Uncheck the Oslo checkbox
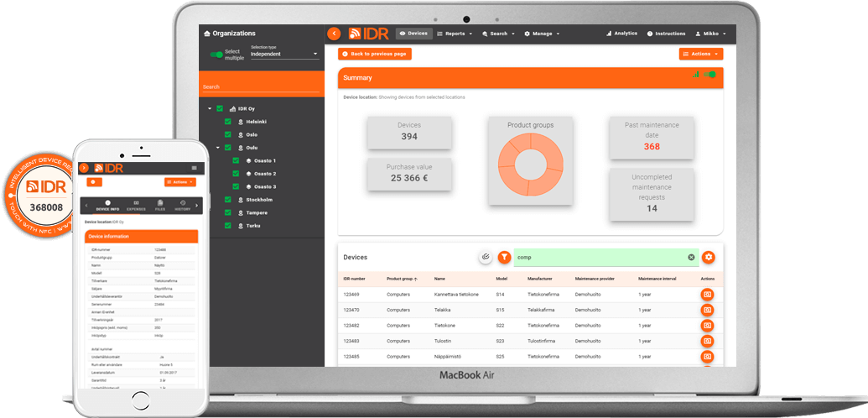This screenshot has width=868, height=418. [227, 134]
